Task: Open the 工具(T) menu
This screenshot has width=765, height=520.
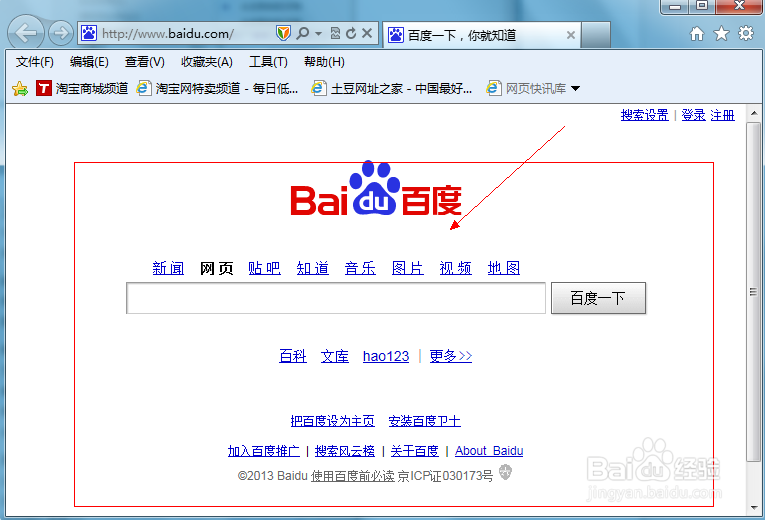Action: click(x=268, y=62)
